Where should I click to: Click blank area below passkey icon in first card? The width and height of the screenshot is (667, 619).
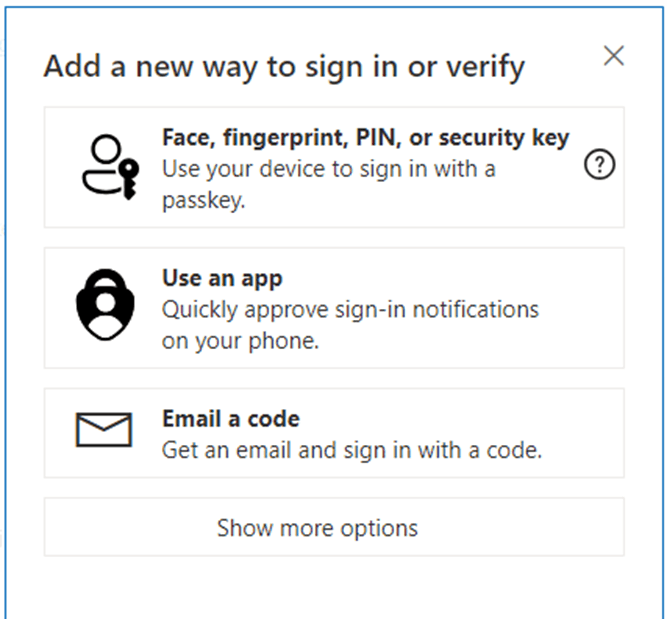coord(104,212)
